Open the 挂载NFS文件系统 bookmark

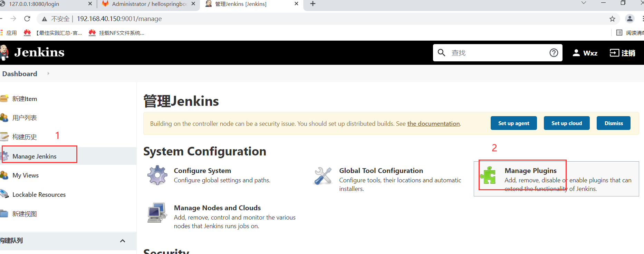116,33
